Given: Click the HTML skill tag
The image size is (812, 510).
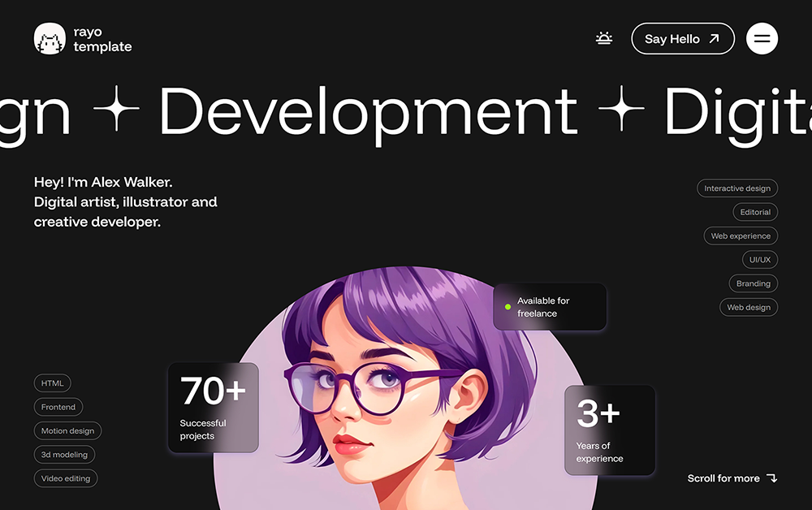Looking at the screenshot, I should [x=53, y=383].
